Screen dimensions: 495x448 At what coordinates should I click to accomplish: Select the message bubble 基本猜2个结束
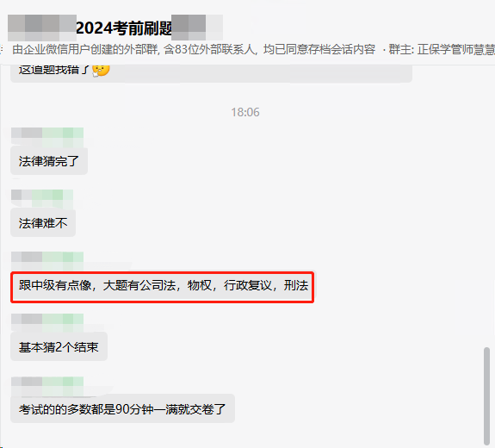(x=59, y=347)
